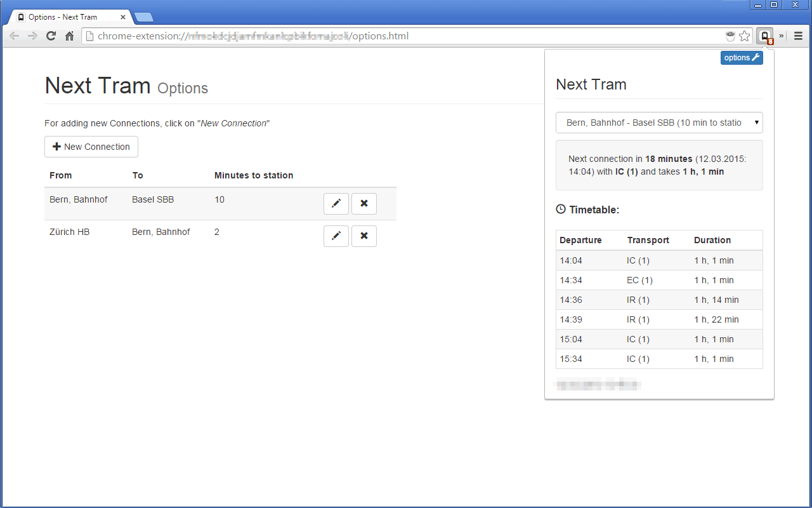Image resolution: width=812 pixels, height=508 pixels.
Task: Reload the page
Action: (51, 36)
